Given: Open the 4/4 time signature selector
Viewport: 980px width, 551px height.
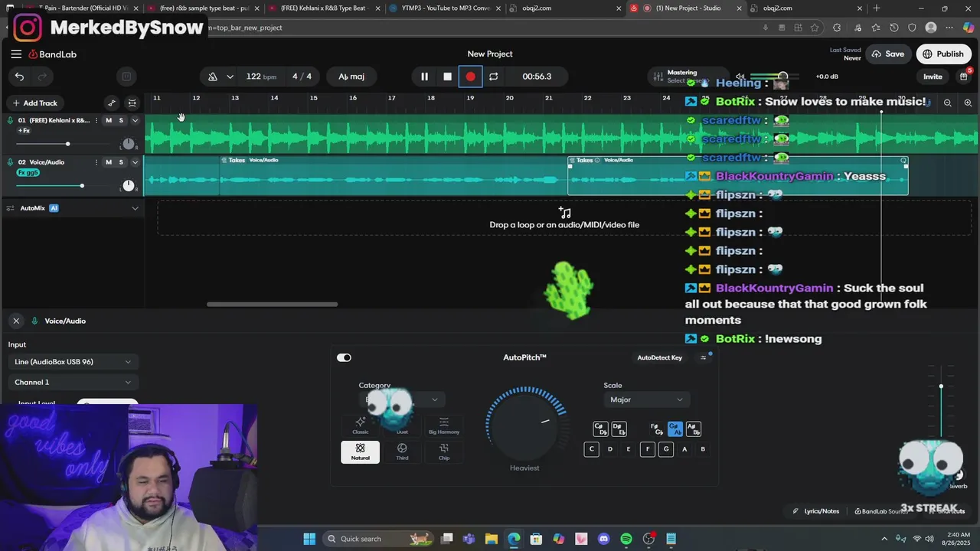Looking at the screenshot, I should 302,77.
